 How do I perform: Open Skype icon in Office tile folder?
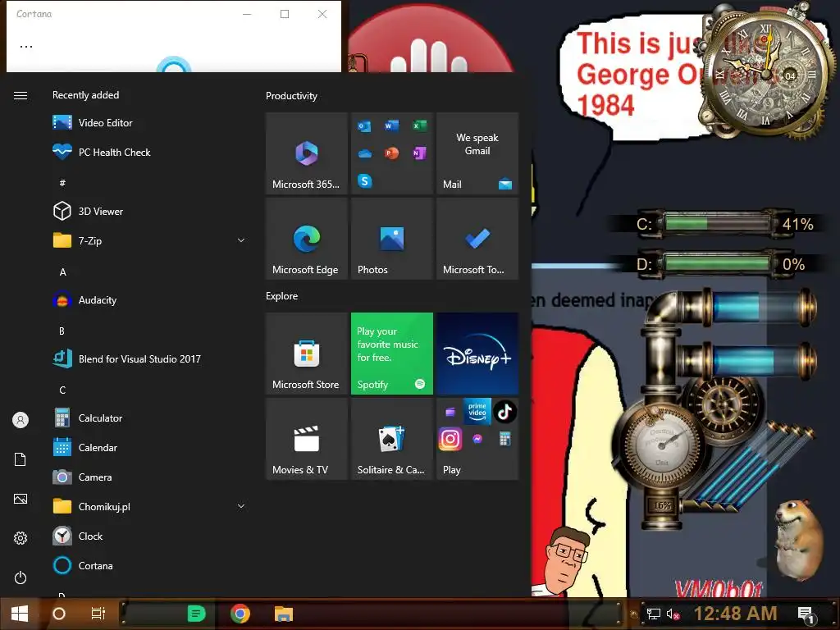coord(364,181)
